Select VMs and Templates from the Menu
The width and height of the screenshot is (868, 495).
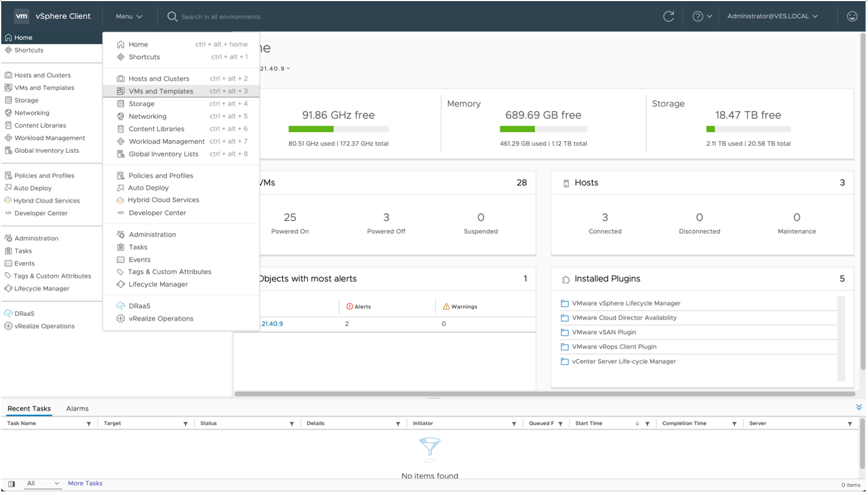pyautogui.click(x=161, y=90)
